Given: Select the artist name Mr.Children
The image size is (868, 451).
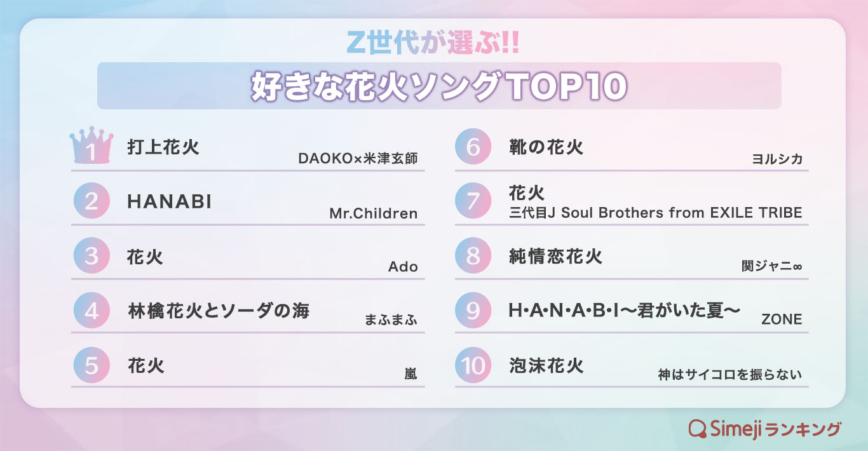Looking at the screenshot, I should point(373,213).
